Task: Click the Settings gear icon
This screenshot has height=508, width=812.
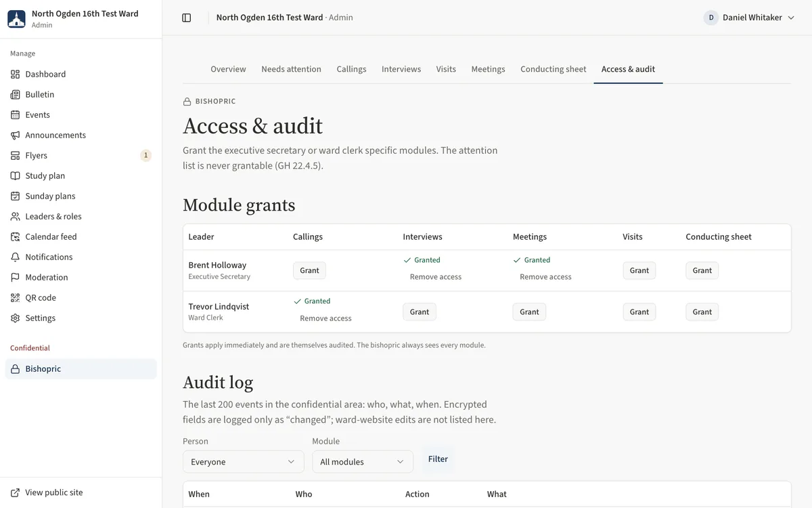Action: (16, 318)
